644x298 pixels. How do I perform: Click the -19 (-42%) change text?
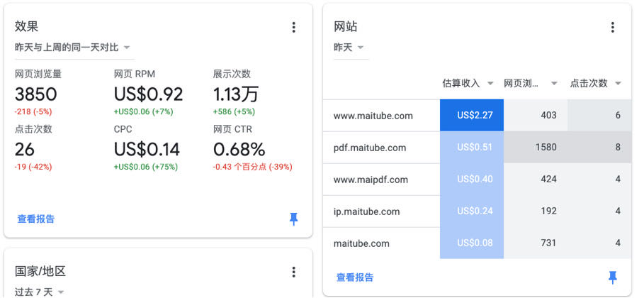pos(33,167)
